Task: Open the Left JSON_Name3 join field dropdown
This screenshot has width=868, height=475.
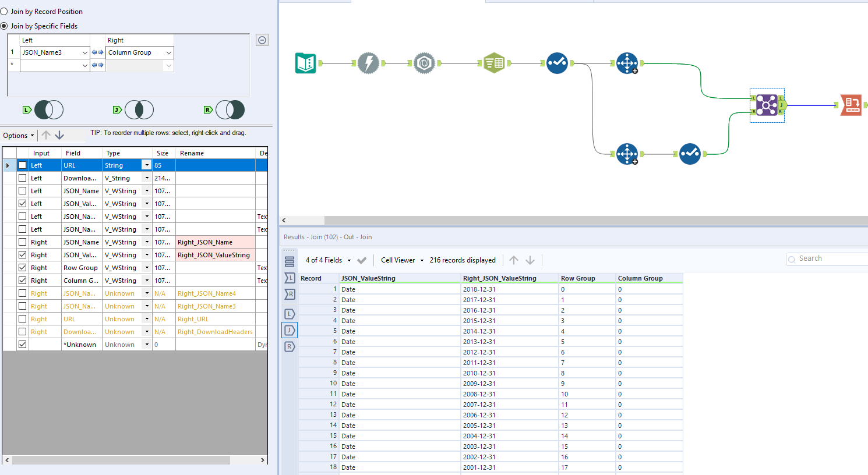Action: (84, 52)
